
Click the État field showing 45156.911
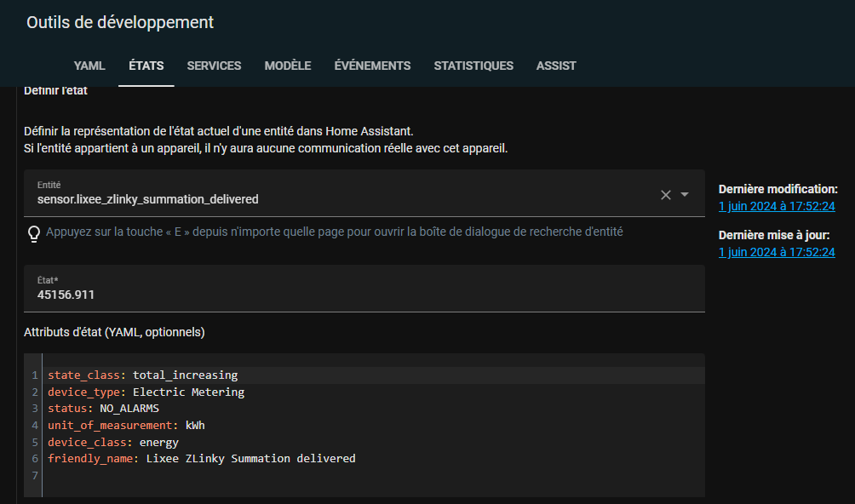tap(364, 289)
